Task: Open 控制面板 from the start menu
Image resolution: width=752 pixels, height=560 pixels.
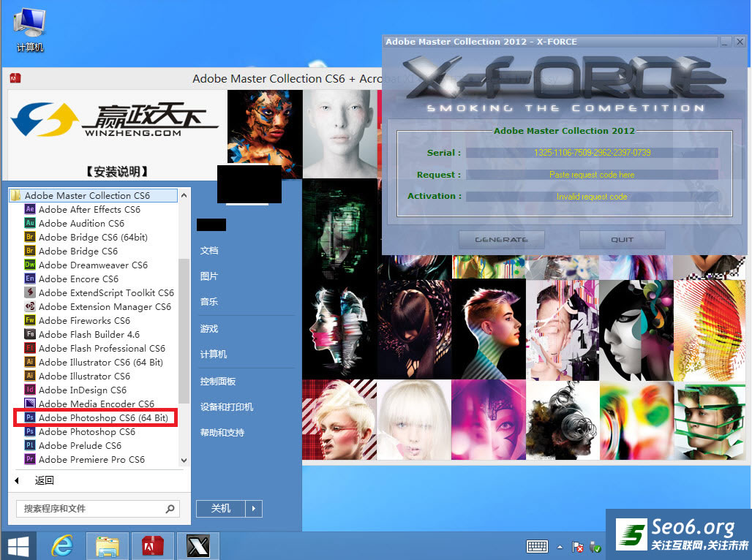Action: [218, 381]
